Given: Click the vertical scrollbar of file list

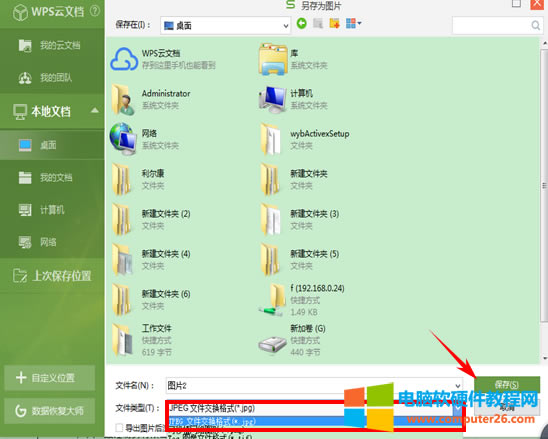Looking at the screenshot, I should point(544,185).
